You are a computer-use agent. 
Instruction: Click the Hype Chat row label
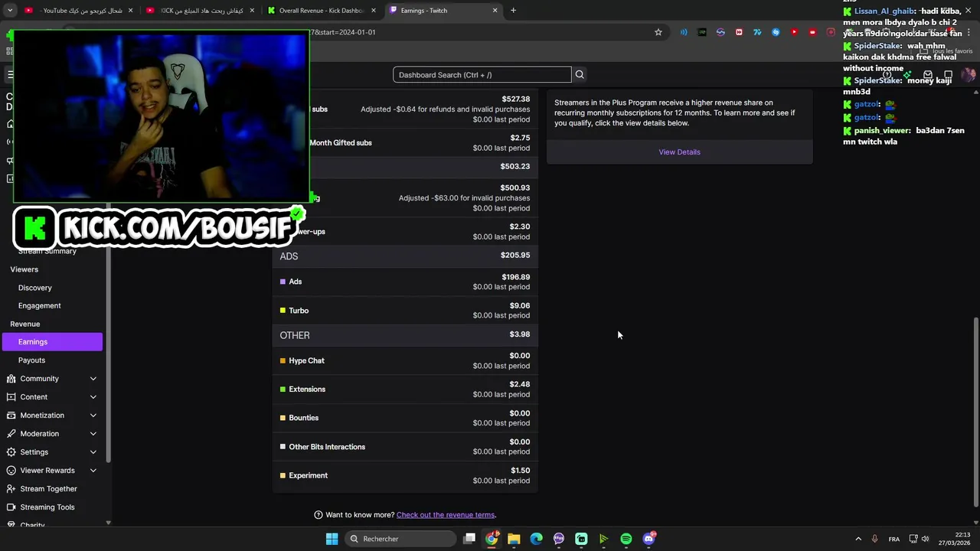pos(306,360)
